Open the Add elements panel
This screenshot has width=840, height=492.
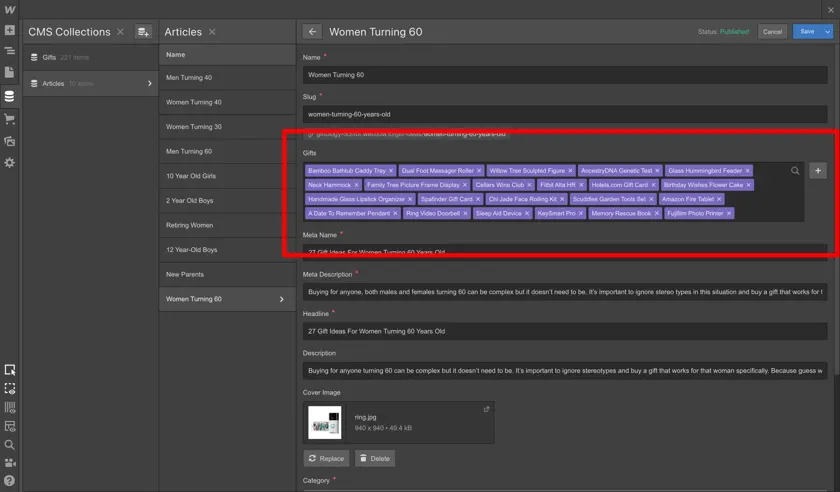tap(10, 30)
